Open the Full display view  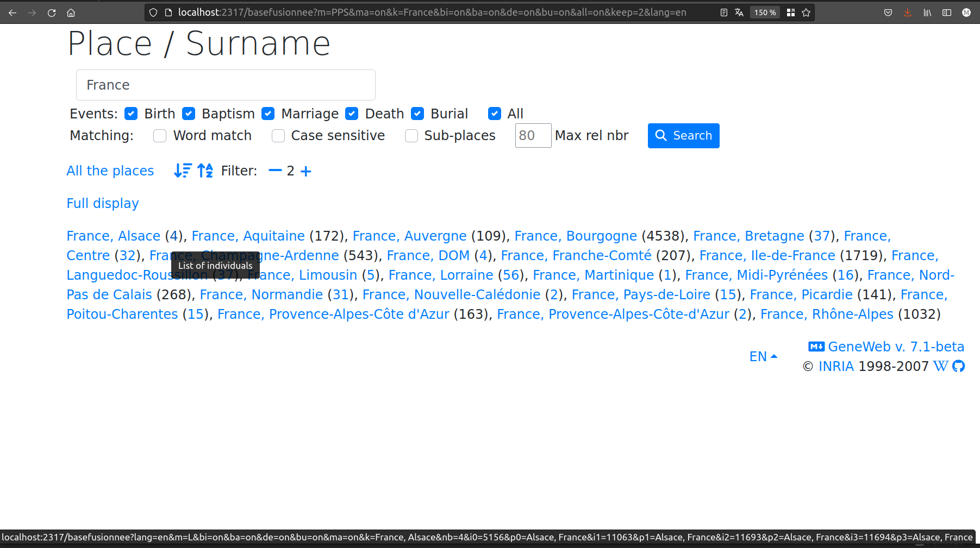click(102, 203)
